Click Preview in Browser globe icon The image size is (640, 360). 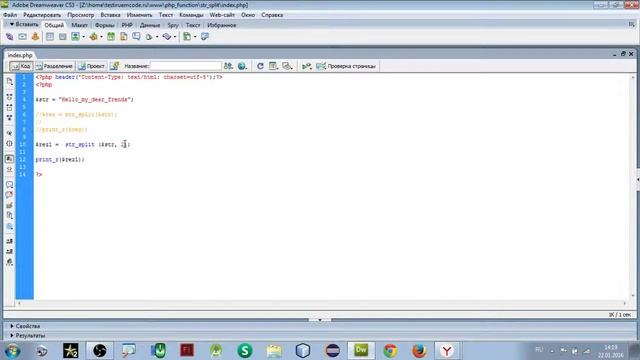242,66
